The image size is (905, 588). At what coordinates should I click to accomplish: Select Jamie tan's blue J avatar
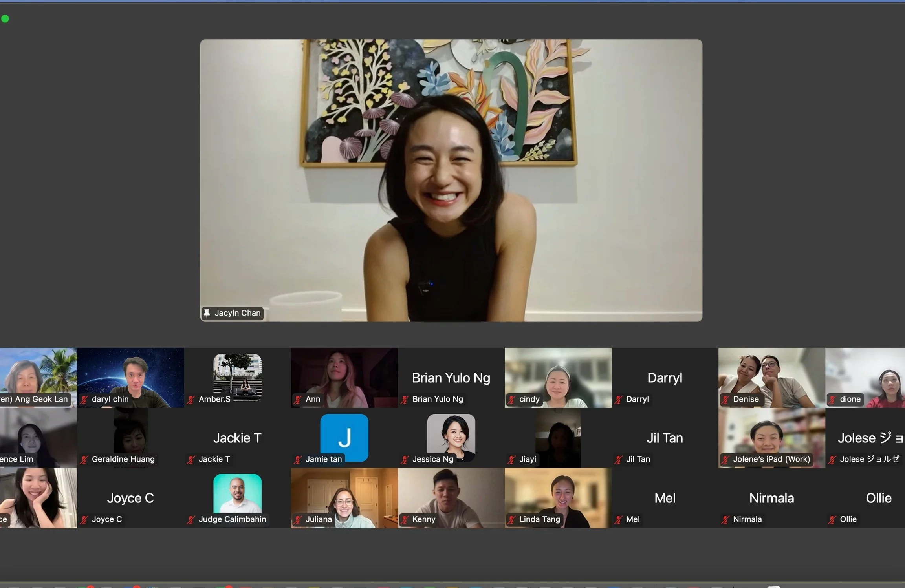pos(344,435)
